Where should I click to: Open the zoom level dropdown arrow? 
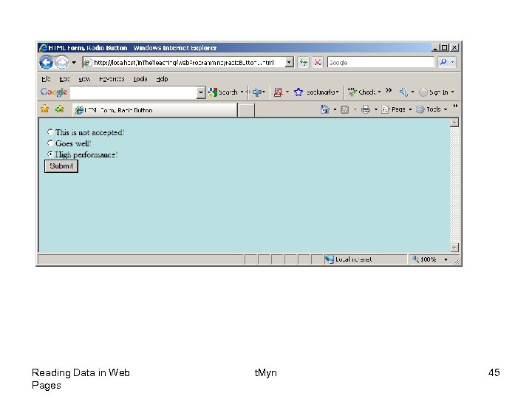[x=446, y=259]
